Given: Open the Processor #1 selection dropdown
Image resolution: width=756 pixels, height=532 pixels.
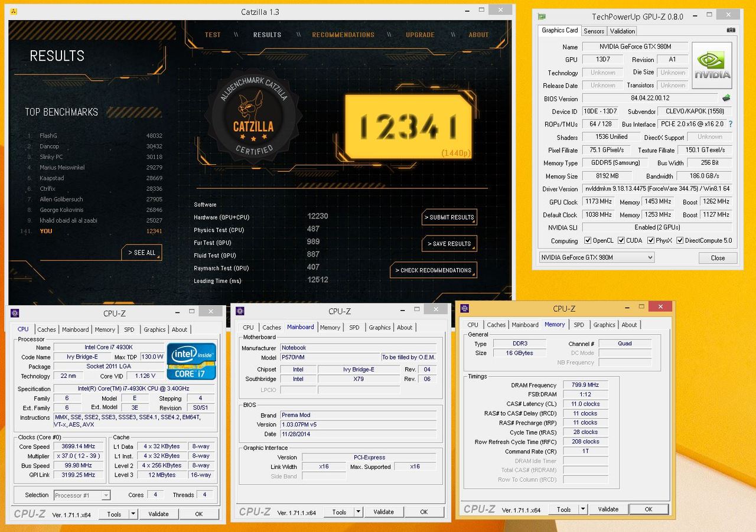Looking at the screenshot, I should click(x=82, y=495).
